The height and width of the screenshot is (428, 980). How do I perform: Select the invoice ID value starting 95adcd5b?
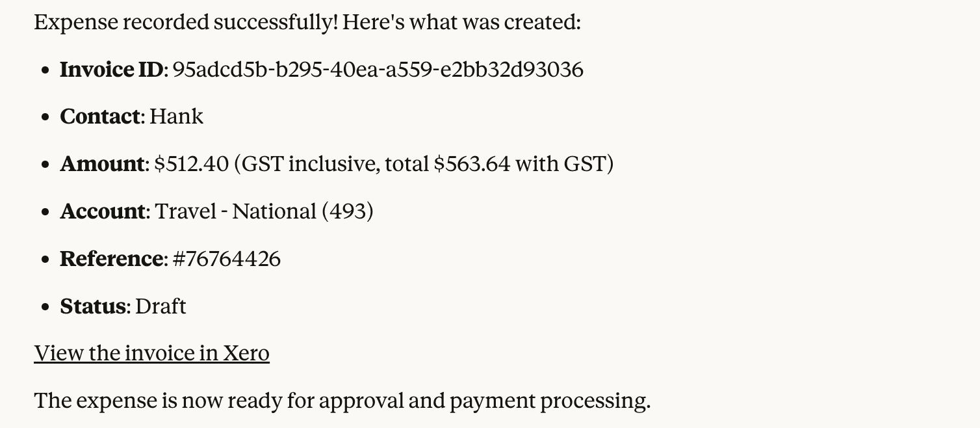click(x=378, y=70)
